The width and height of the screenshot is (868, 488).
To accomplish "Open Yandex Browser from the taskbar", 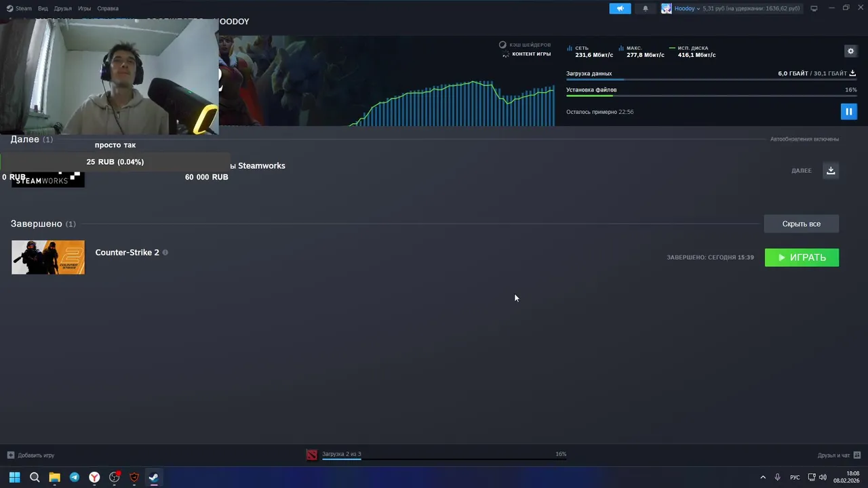I will [x=94, y=477].
